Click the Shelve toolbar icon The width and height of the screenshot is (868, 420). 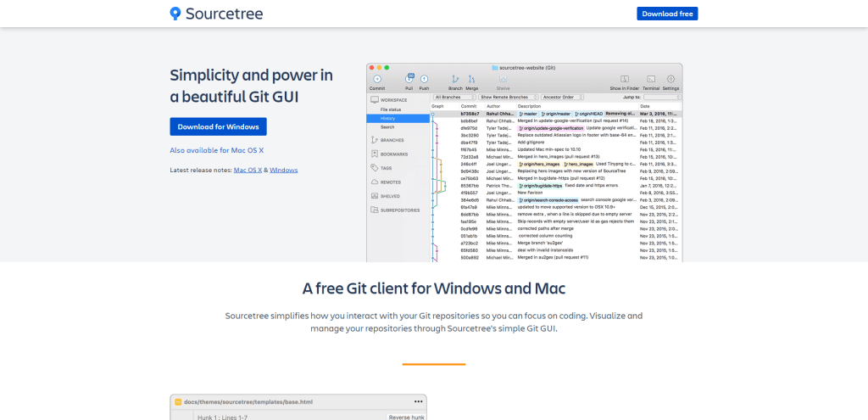(504, 79)
